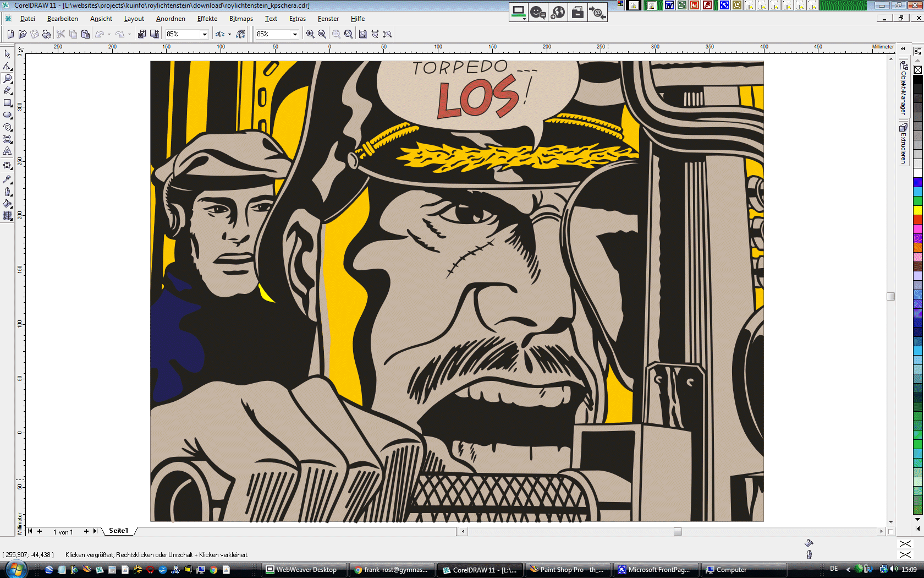Open the Extras menu

coord(298,19)
